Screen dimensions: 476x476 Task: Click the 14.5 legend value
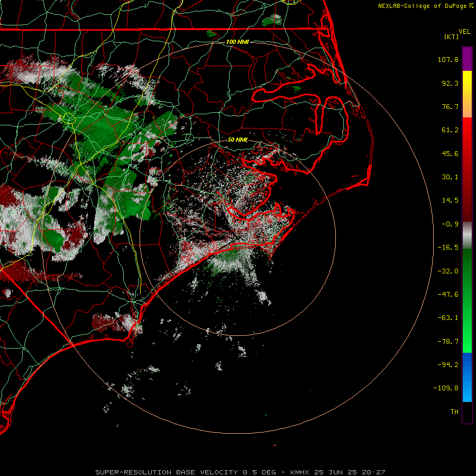click(x=450, y=200)
